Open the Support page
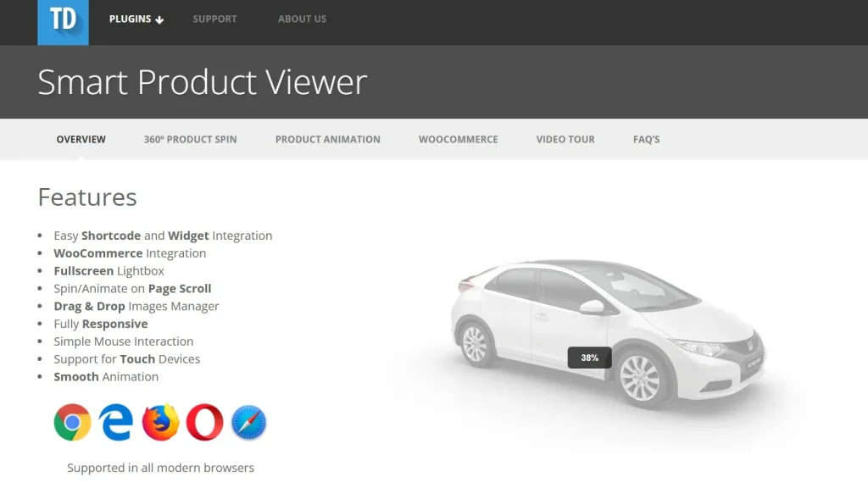The image size is (868, 499). pyautogui.click(x=214, y=19)
